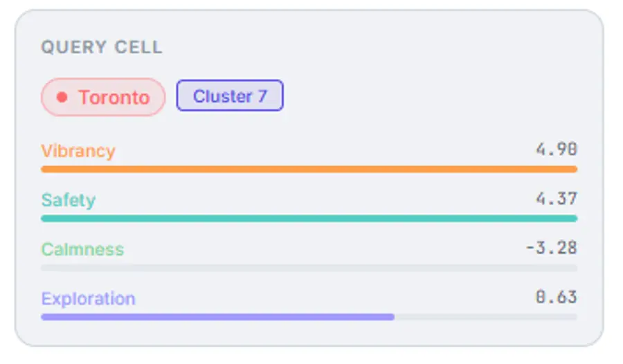Click the unfilled grey end of Exploration bar
This screenshot has height=364, width=623.
tap(485, 316)
